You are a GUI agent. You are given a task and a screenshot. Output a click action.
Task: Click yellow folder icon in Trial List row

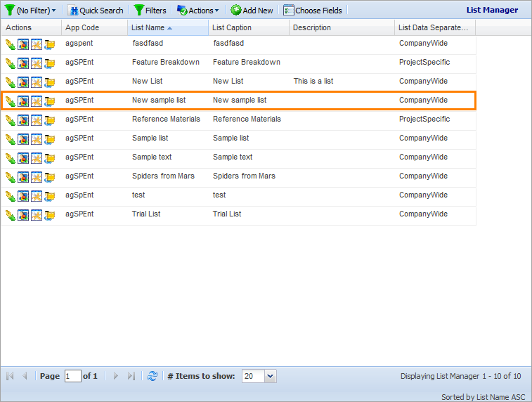pyautogui.click(x=49, y=216)
